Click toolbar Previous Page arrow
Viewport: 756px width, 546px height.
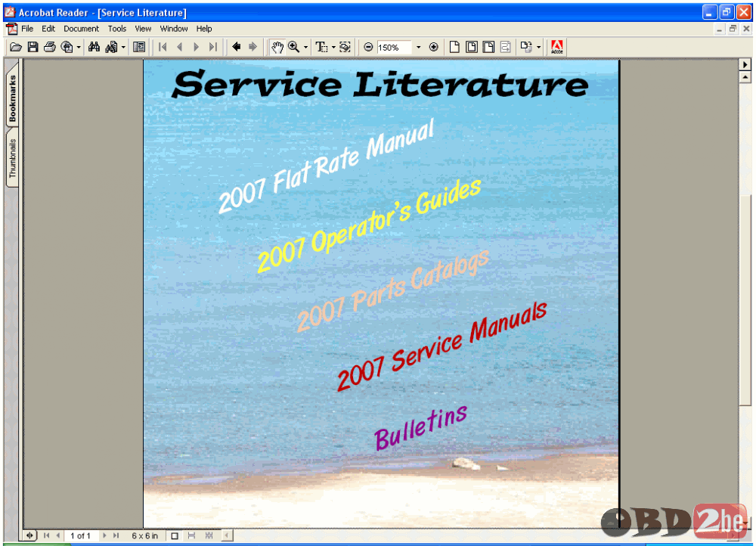(180, 47)
